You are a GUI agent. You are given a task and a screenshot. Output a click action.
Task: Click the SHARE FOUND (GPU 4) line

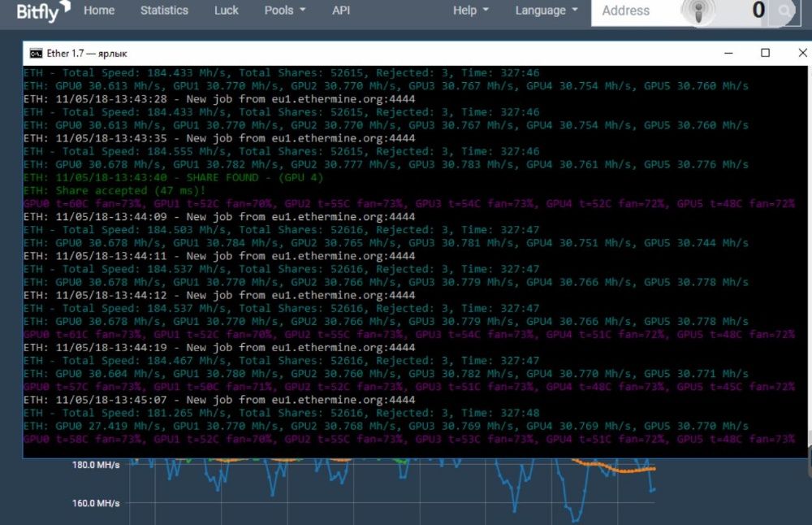coord(174,178)
